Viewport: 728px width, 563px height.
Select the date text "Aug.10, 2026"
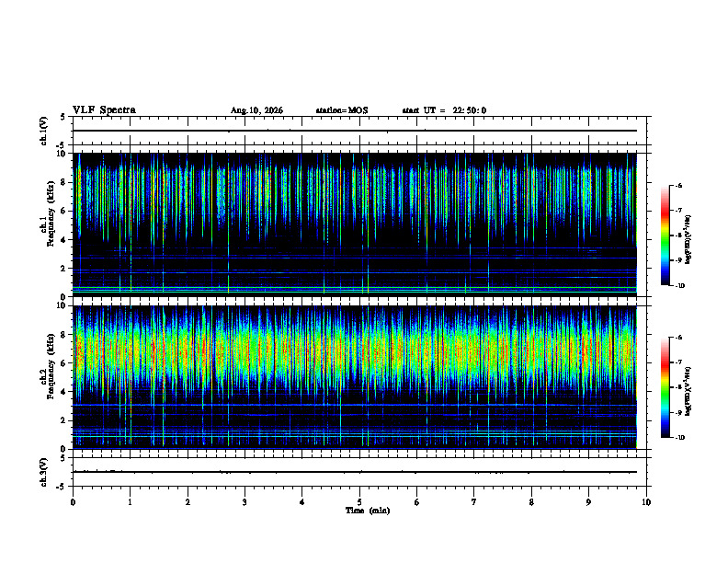point(256,110)
